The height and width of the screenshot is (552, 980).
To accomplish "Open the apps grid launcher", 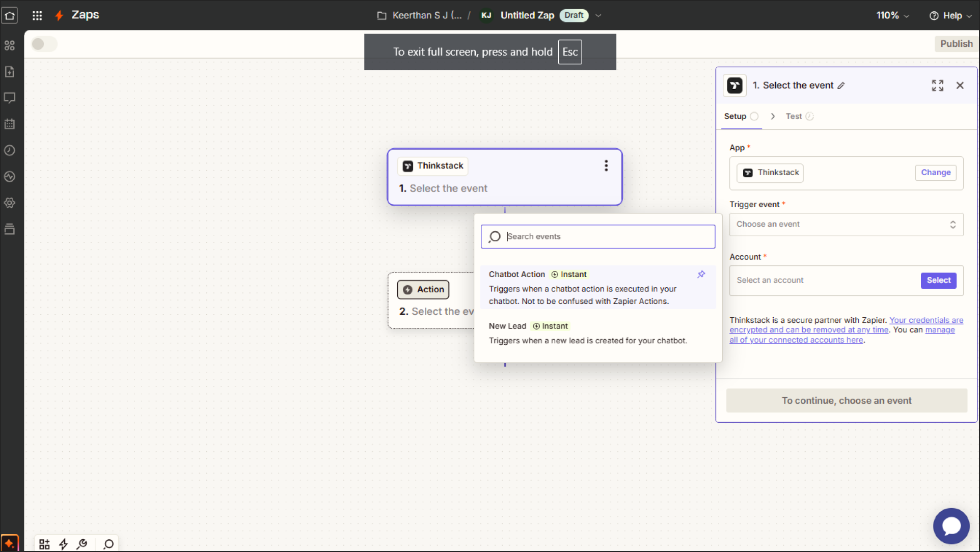I will pos(37,15).
